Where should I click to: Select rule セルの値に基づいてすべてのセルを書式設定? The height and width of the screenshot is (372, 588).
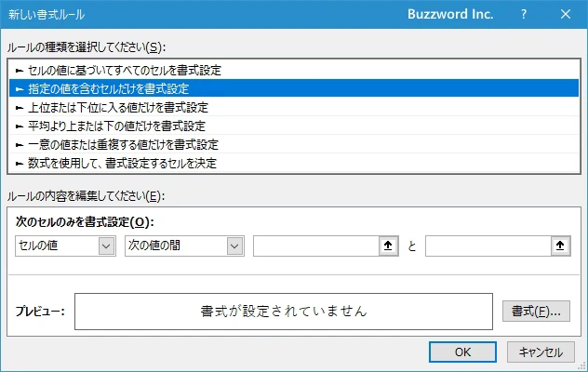point(294,70)
